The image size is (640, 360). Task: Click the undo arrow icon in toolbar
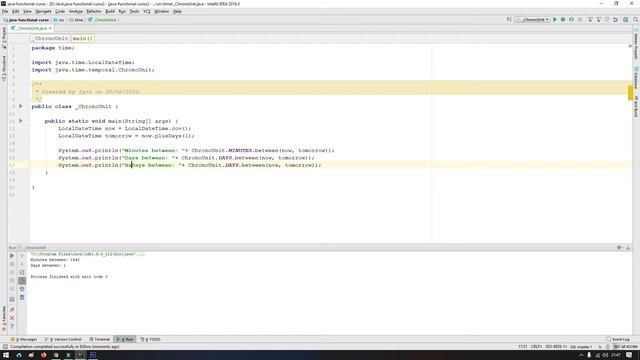click(616, 20)
